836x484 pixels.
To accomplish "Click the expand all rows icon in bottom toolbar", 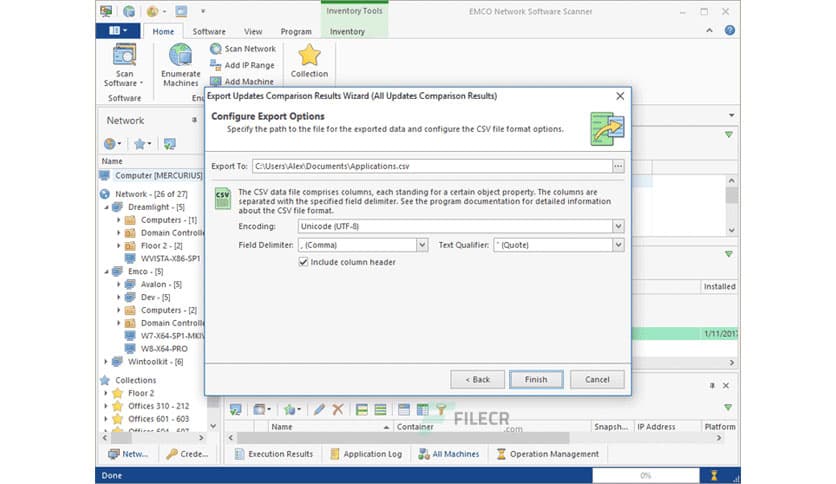I will (x=361, y=409).
